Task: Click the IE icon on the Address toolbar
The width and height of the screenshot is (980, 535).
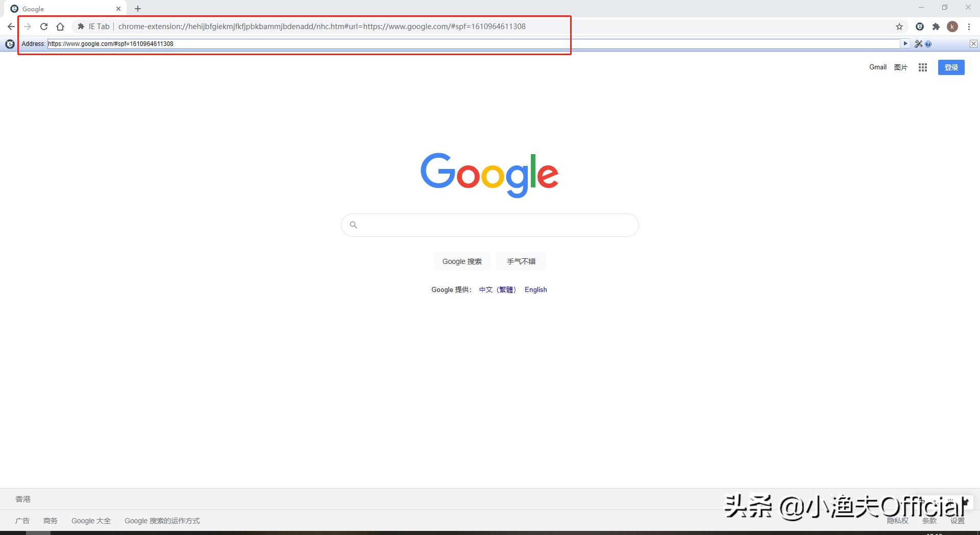Action: [9, 44]
